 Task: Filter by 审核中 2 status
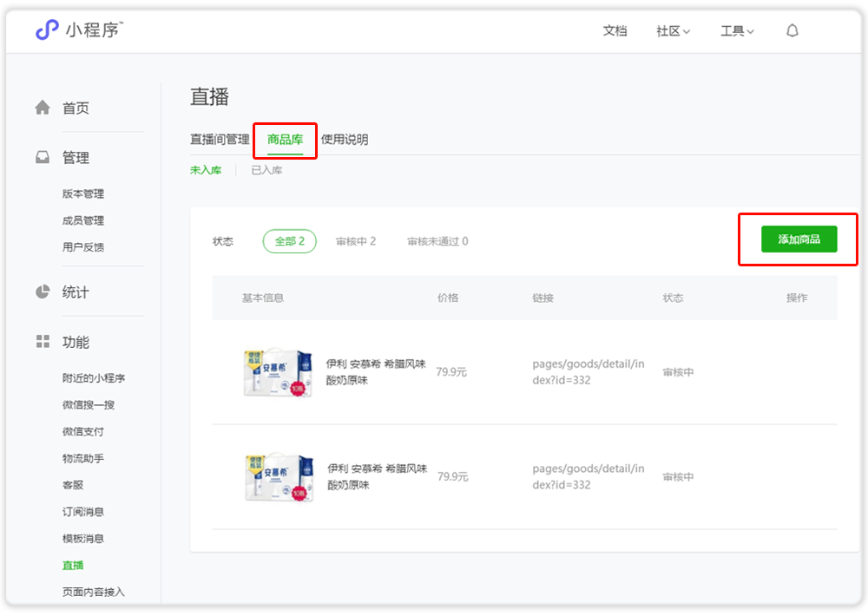pyautogui.click(x=356, y=241)
